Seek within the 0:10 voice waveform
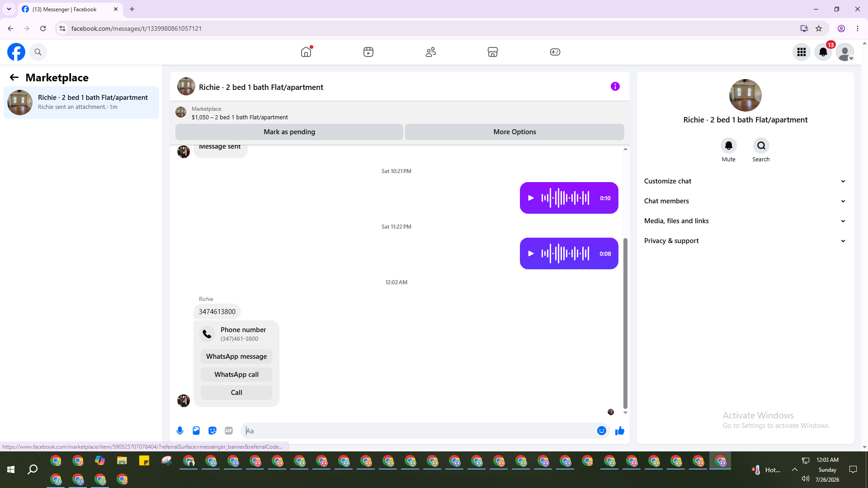Image resolution: width=868 pixels, height=488 pixels. (x=566, y=198)
